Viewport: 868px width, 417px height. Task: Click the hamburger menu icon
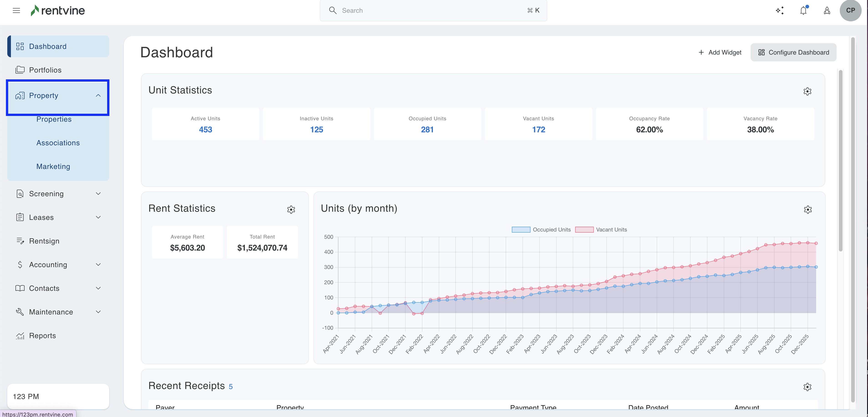pyautogui.click(x=16, y=10)
